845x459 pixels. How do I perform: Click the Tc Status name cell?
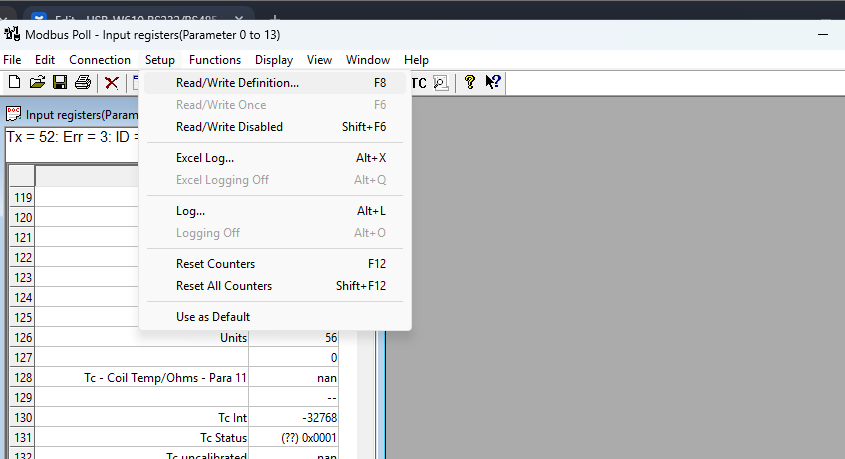point(142,437)
